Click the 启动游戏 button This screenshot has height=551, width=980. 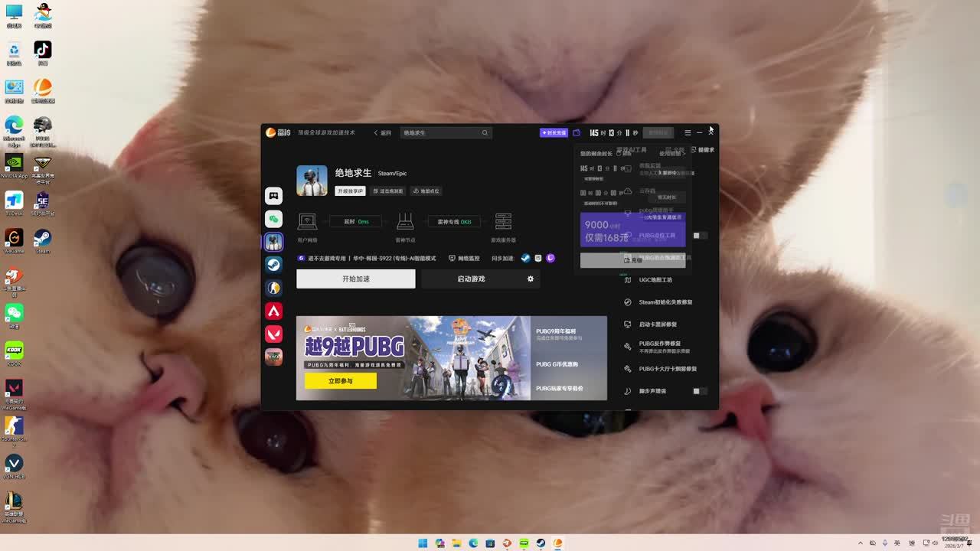[x=471, y=279]
